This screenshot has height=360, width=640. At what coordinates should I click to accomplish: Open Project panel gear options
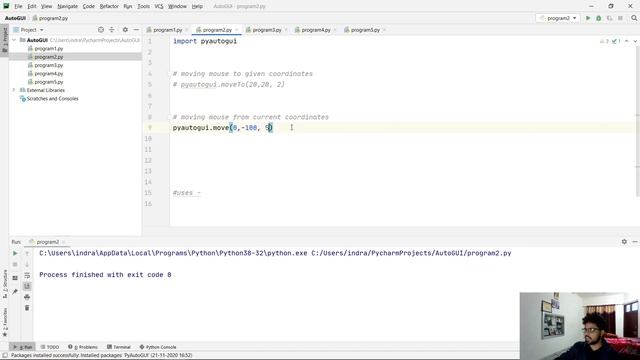(x=125, y=30)
